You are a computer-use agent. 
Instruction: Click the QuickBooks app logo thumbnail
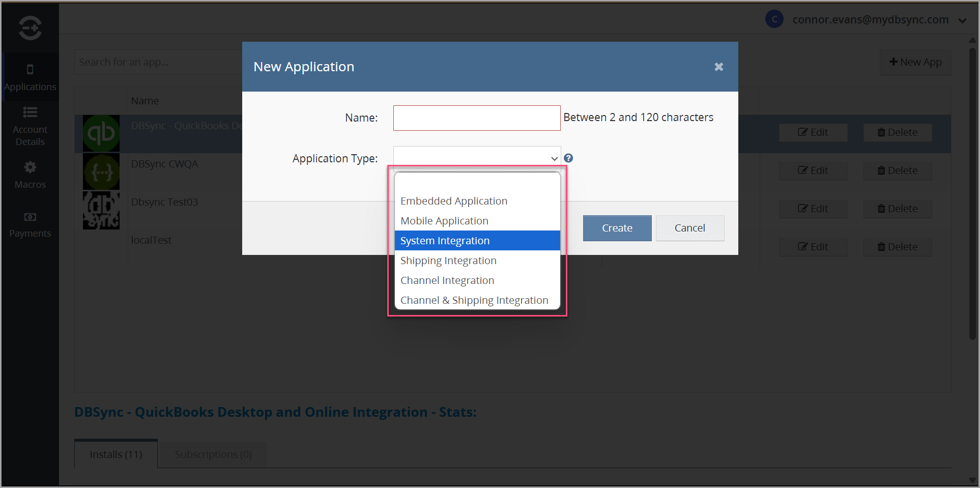(101, 133)
